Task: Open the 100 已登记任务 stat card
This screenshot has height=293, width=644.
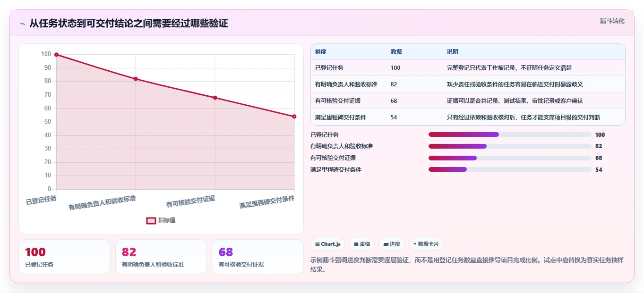Action: (x=64, y=257)
